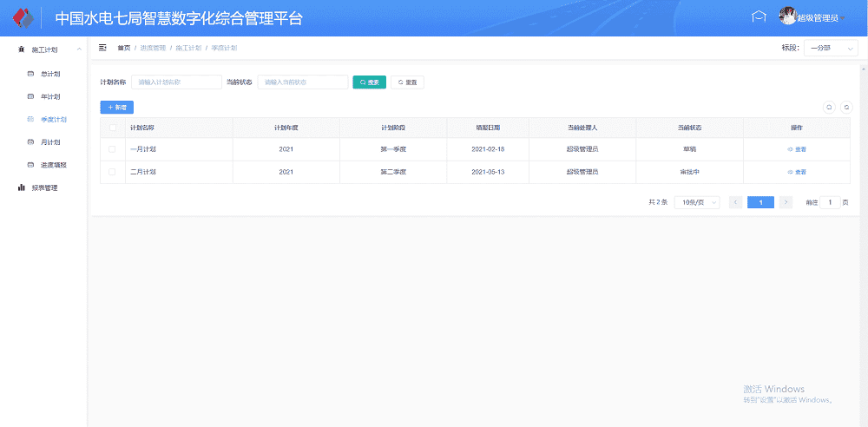Click the sidebar collapse hamburger icon
The height and width of the screenshot is (427, 868).
click(x=102, y=48)
